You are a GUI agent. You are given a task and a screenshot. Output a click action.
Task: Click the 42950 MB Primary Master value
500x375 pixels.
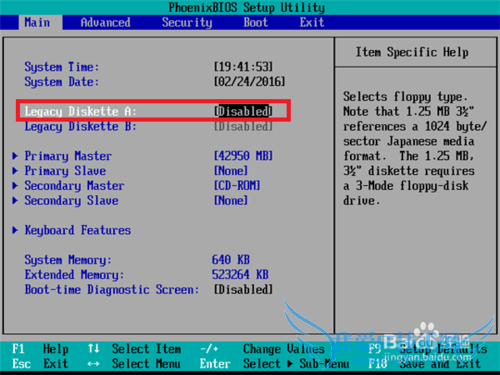coord(243,156)
